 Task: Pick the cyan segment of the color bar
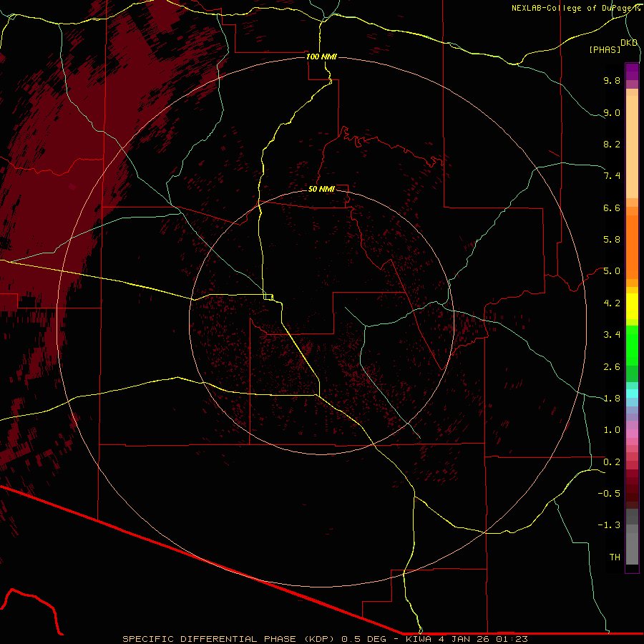pos(632,394)
